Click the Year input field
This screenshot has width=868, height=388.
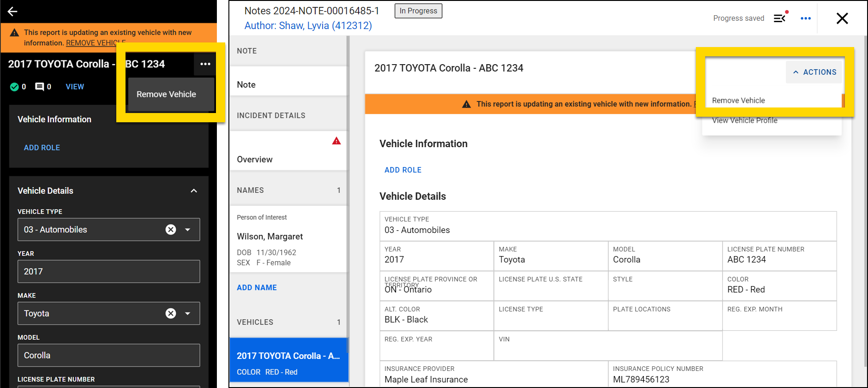[108, 272]
